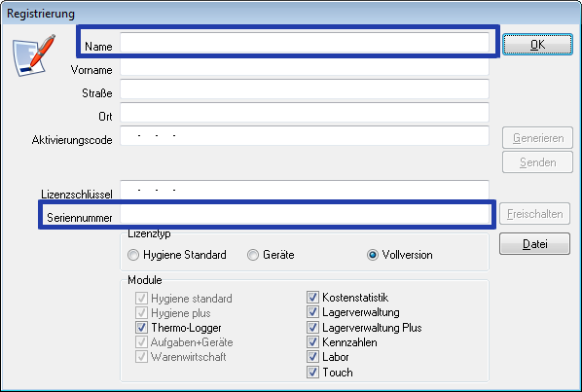This screenshot has width=582, height=392.
Task: Click into the Straße field
Action: click(305, 89)
